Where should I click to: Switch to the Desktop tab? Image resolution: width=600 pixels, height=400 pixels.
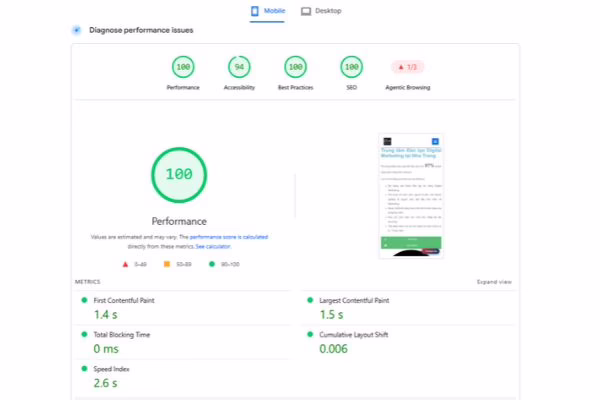[x=321, y=11]
